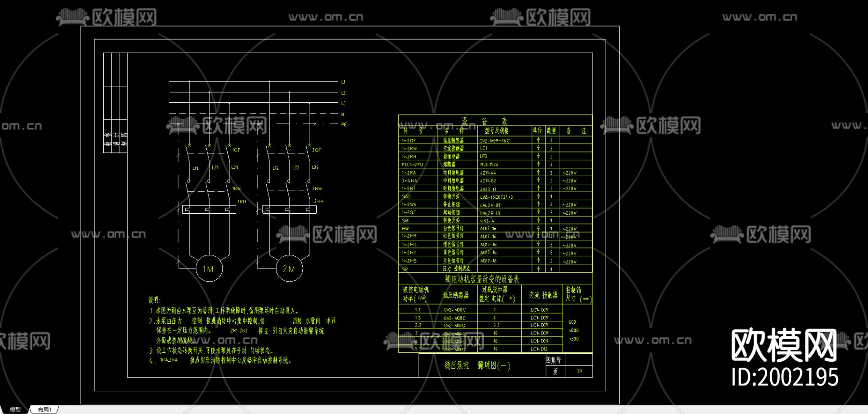The width and height of the screenshot is (868, 414).
Task: Pick the 1KH relay label
Action: 242,202
